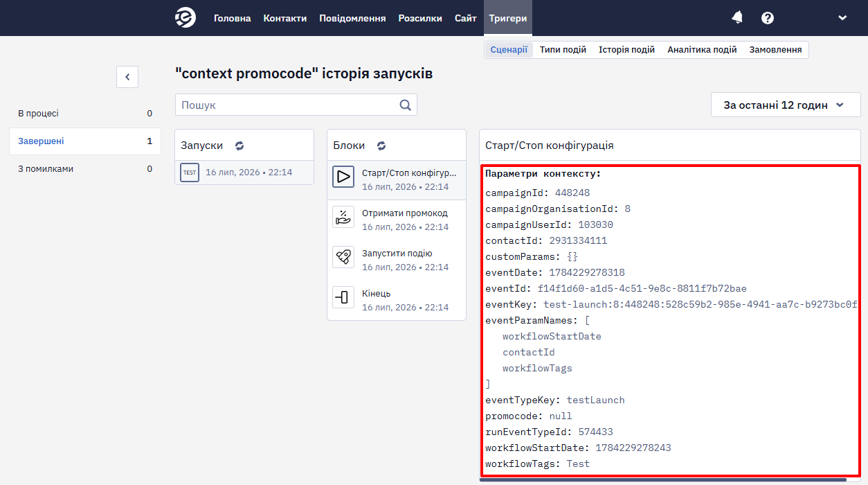Viewport: 868px width, 485px height.
Task: Open the TEST launch from 22:14
Action: 244,173
